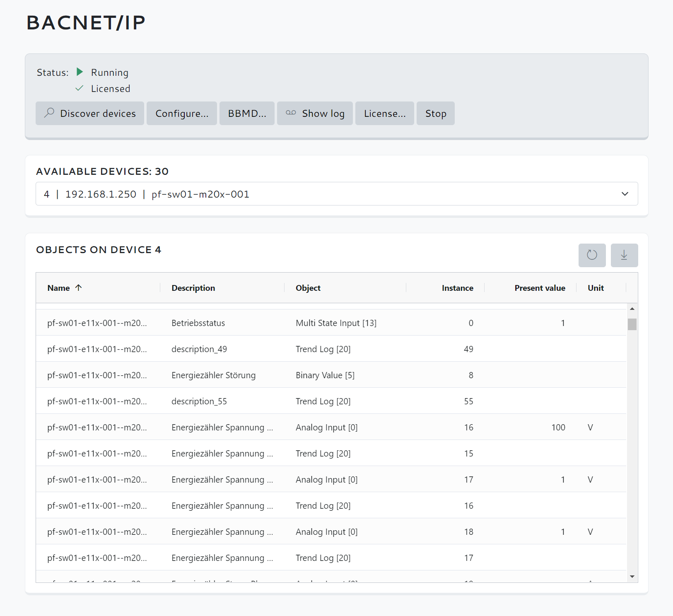Click the Discover devices button

click(x=90, y=114)
